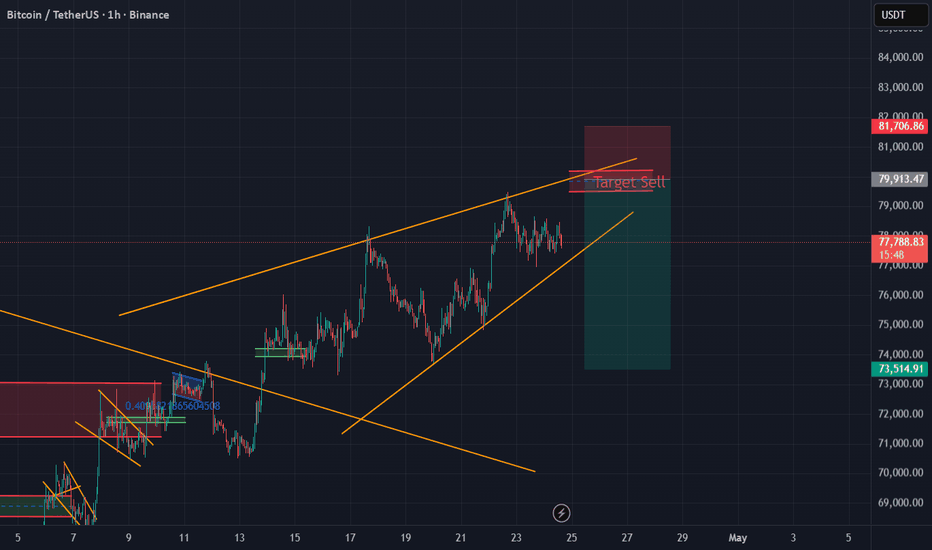The height and width of the screenshot is (550, 932).
Task: Select the gray 79,913.47 entry price label
Action: click(x=899, y=180)
